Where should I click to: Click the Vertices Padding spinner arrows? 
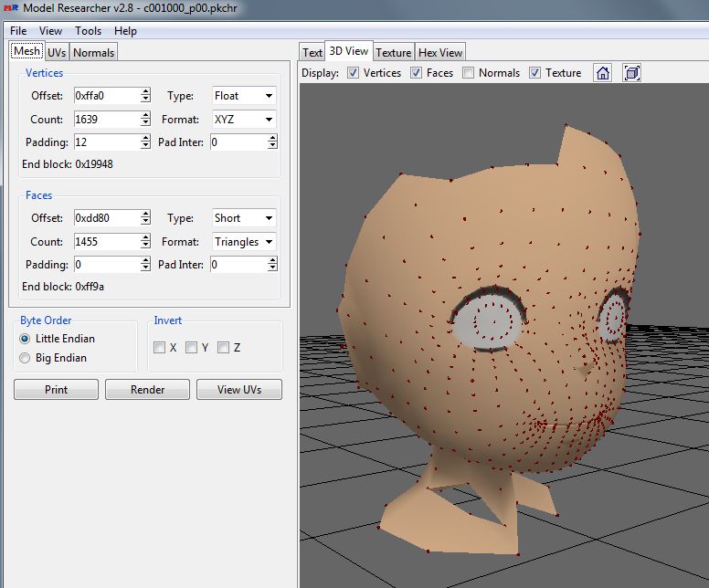145,142
